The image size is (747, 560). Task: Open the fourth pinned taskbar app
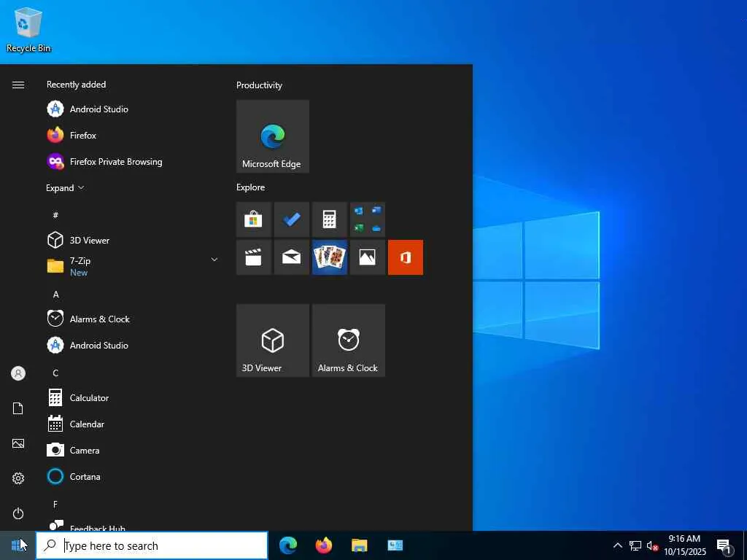tap(395, 545)
